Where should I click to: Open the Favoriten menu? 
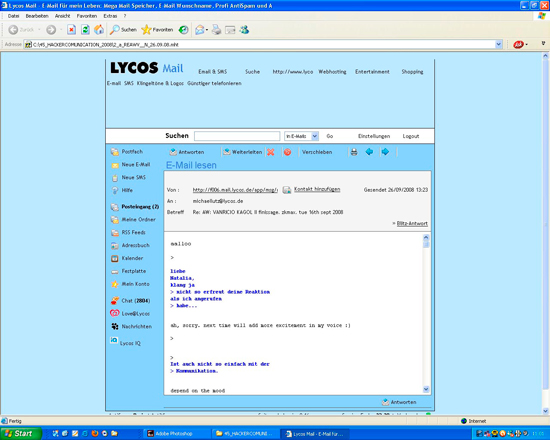(x=87, y=16)
